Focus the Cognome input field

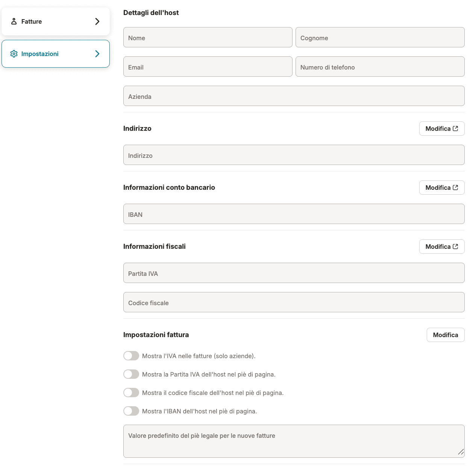[x=380, y=37]
